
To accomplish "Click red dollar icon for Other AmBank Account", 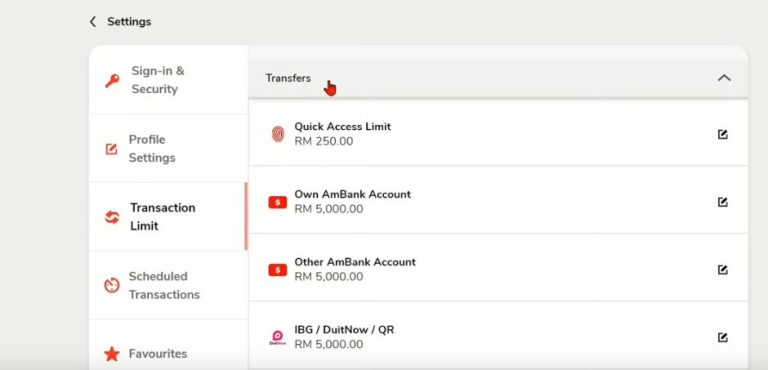I will tap(278, 270).
